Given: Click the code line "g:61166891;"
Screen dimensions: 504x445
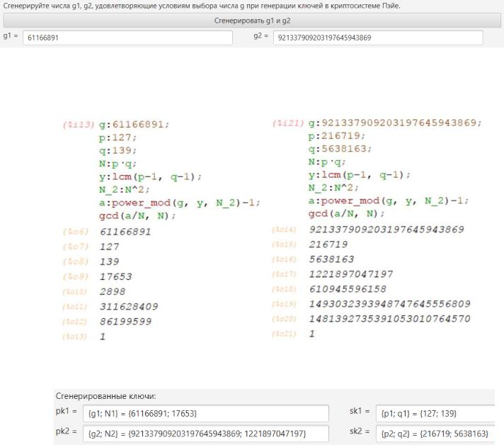Looking at the screenshot, I should tap(134, 125).
